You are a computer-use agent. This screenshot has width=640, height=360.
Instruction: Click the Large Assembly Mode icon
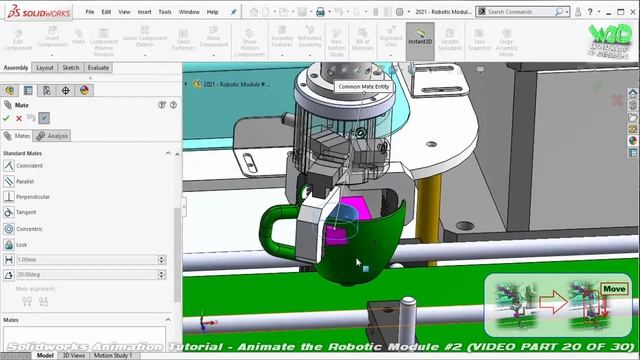[x=506, y=42]
